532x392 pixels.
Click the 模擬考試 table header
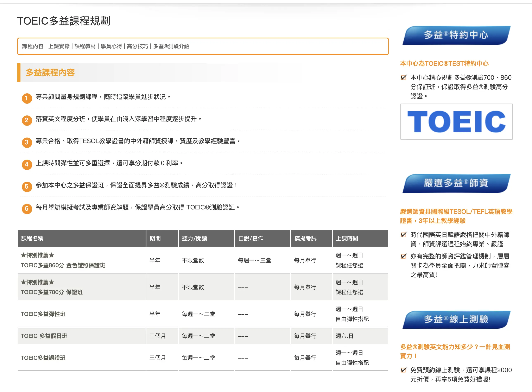[311, 238]
